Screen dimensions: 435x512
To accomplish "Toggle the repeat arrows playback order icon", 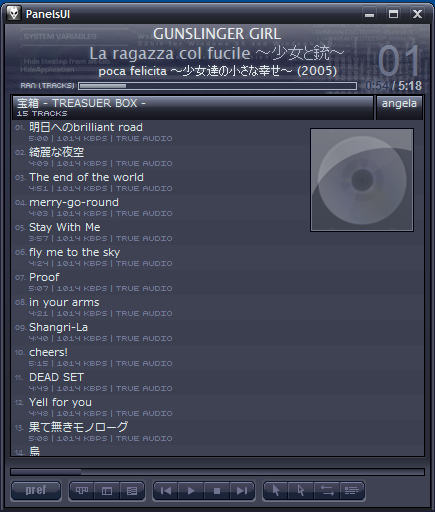I will pos(327,491).
